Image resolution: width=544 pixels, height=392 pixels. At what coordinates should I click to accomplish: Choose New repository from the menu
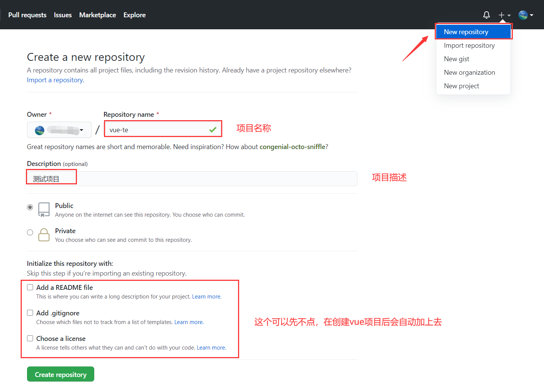(x=466, y=32)
